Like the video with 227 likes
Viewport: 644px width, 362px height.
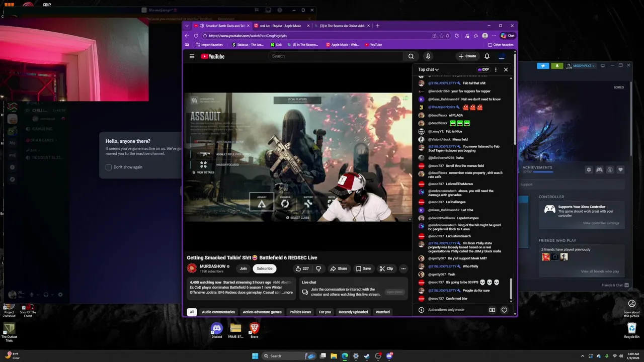click(302, 268)
